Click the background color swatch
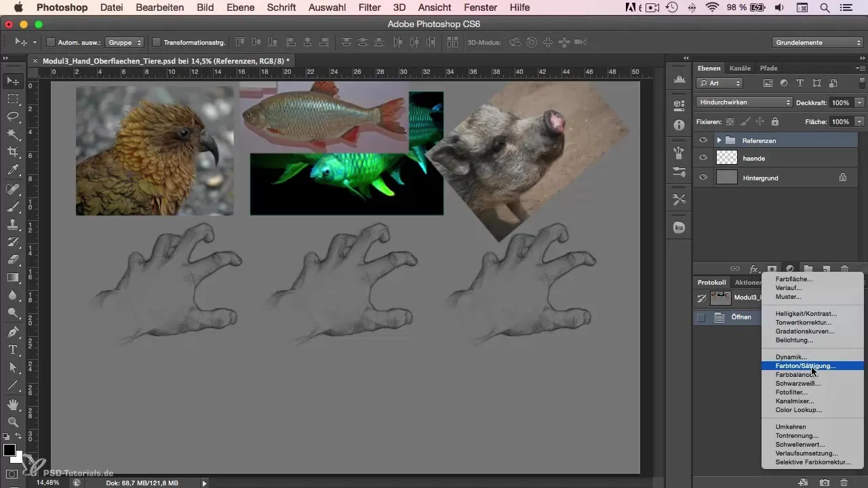868x488 pixels. [x=18, y=458]
